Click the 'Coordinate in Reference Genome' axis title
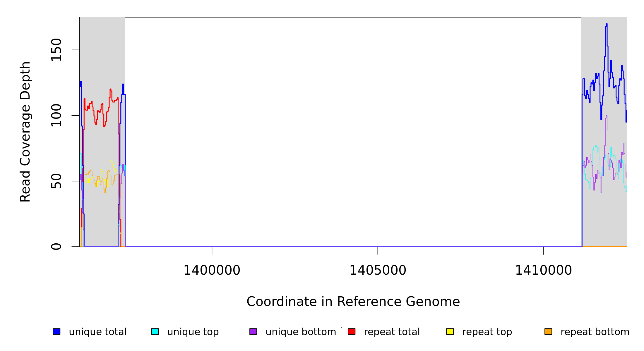The image size is (644, 351). pyautogui.click(x=353, y=302)
